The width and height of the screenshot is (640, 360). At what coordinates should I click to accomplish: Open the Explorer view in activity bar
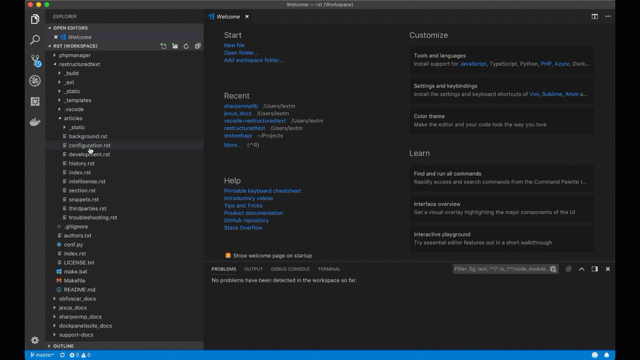pyautogui.click(x=35, y=19)
